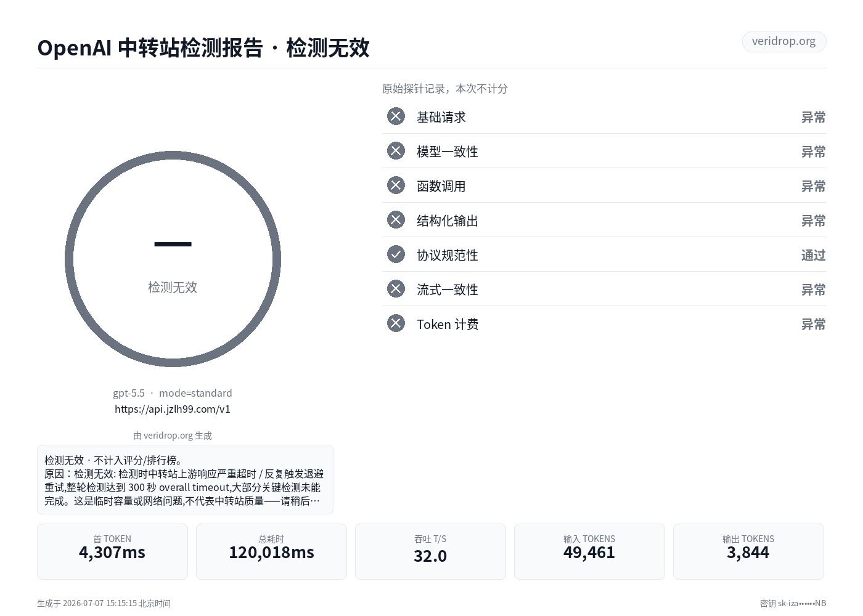Image resolution: width=863 pixels, height=616 pixels.
Task: Click the masked key sk-iza••••••NB text
Action: pos(793,604)
